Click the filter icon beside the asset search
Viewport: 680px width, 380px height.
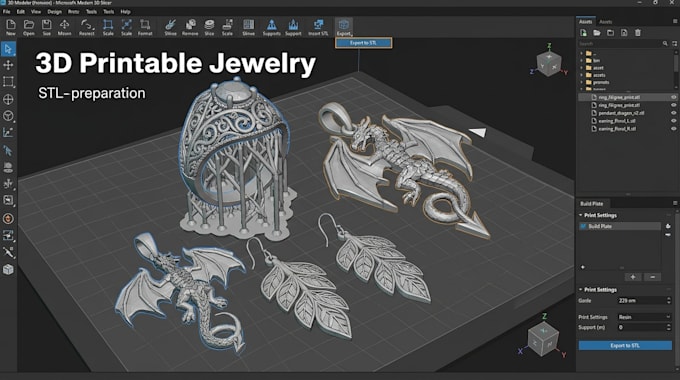[x=674, y=43]
